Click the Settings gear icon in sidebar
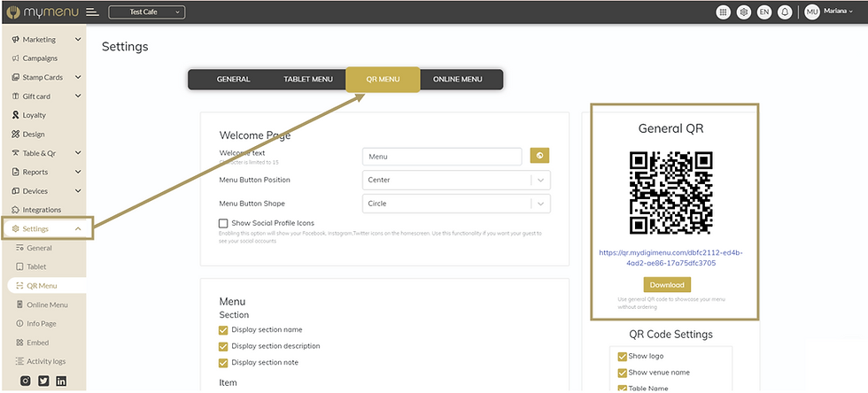Viewport: 868px width, 393px height. point(16,228)
